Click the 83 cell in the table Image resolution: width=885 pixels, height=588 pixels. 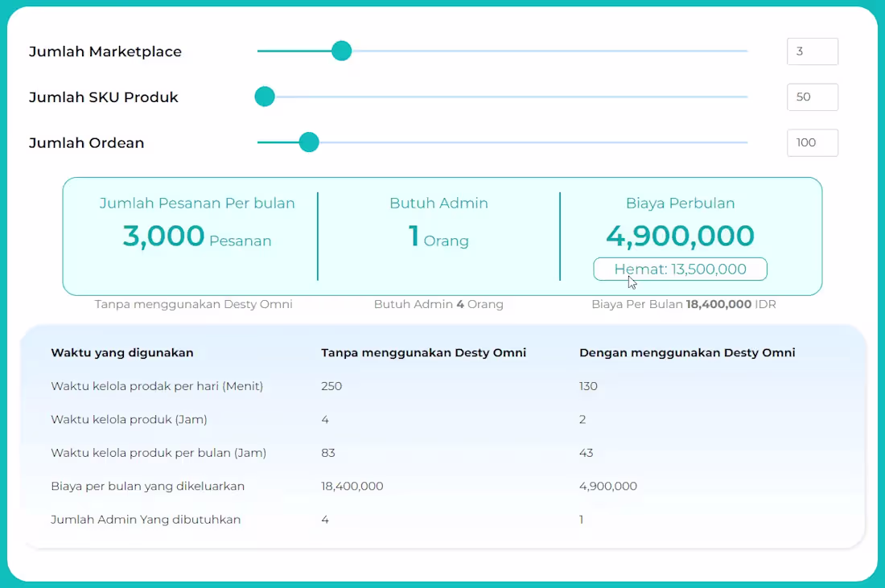(x=328, y=453)
